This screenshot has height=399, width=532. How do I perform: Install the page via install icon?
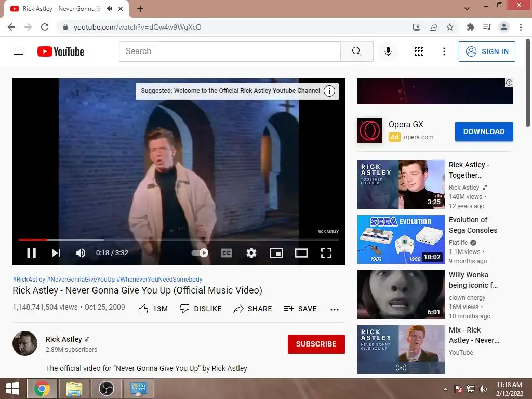416,27
